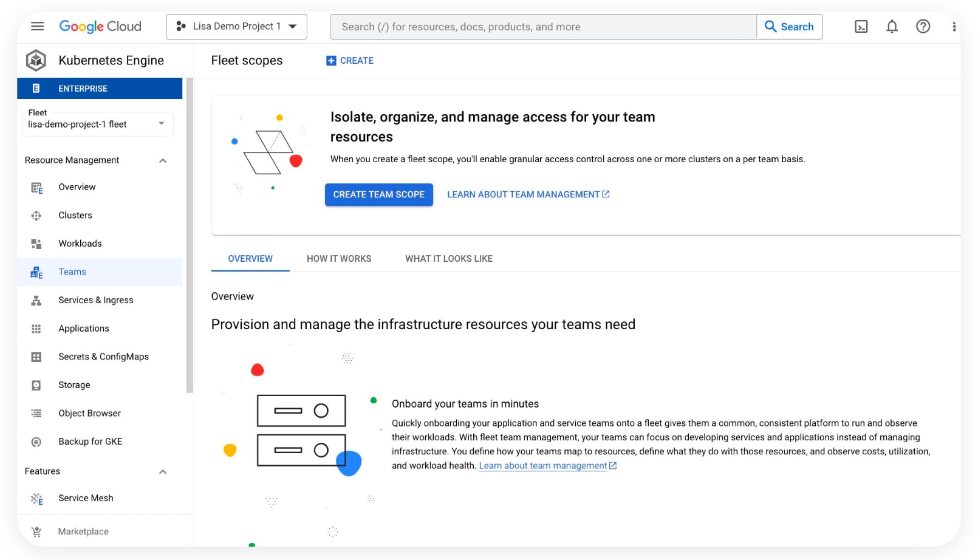Click the Teams sidebar icon
978x560 pixels.
click(36, 273)
